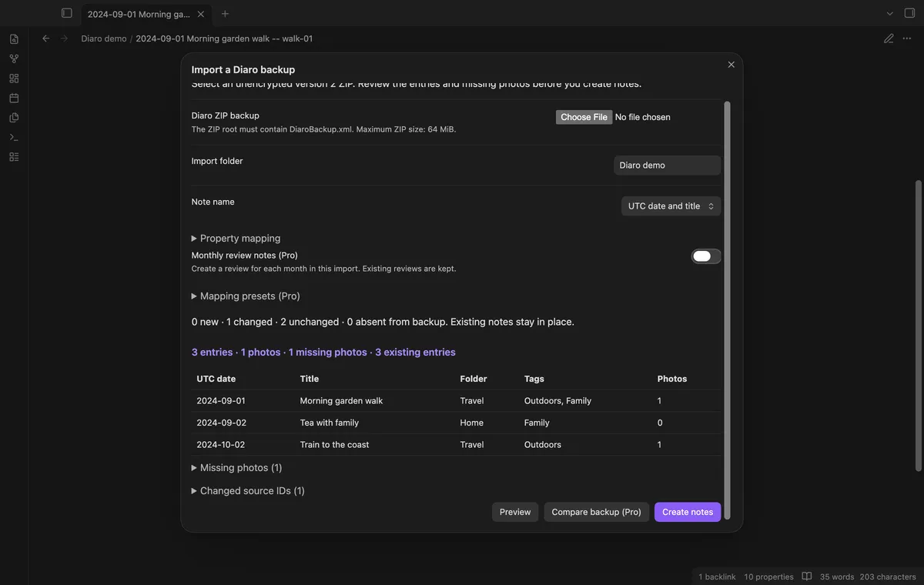The width and height of the screenshot is (924, 585).
Task: Click the purple entries summary line
Action: [x=323, y=353]
